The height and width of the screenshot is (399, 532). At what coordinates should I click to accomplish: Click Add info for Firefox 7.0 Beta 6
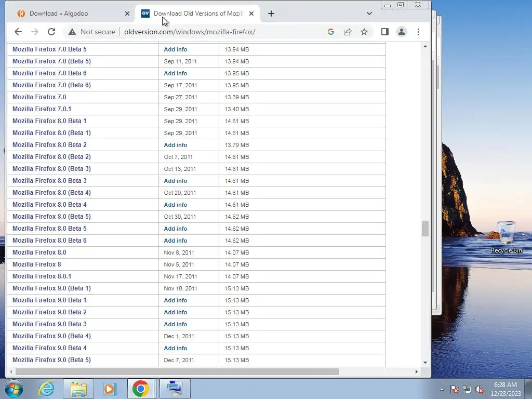pyautogui.click(x=176, y=73)
